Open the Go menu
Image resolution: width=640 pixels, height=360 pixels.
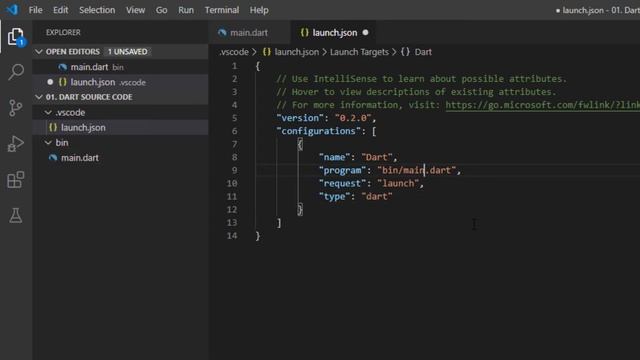(161, 10)
